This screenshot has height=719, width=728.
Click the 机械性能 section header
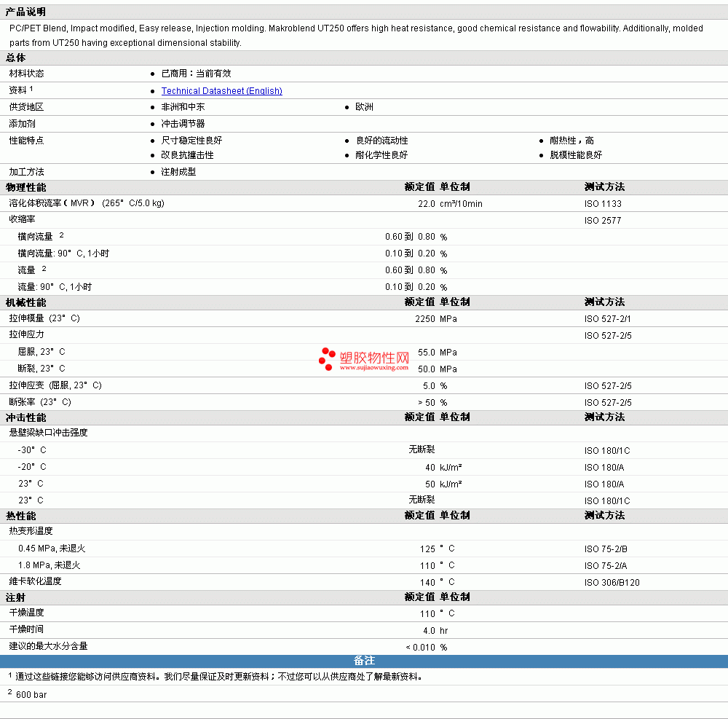click(x=25, y=302)
